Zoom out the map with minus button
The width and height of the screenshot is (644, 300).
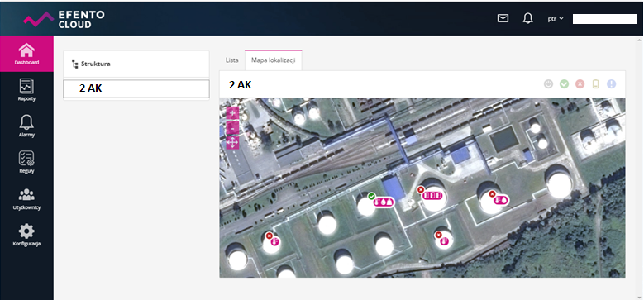233,128
